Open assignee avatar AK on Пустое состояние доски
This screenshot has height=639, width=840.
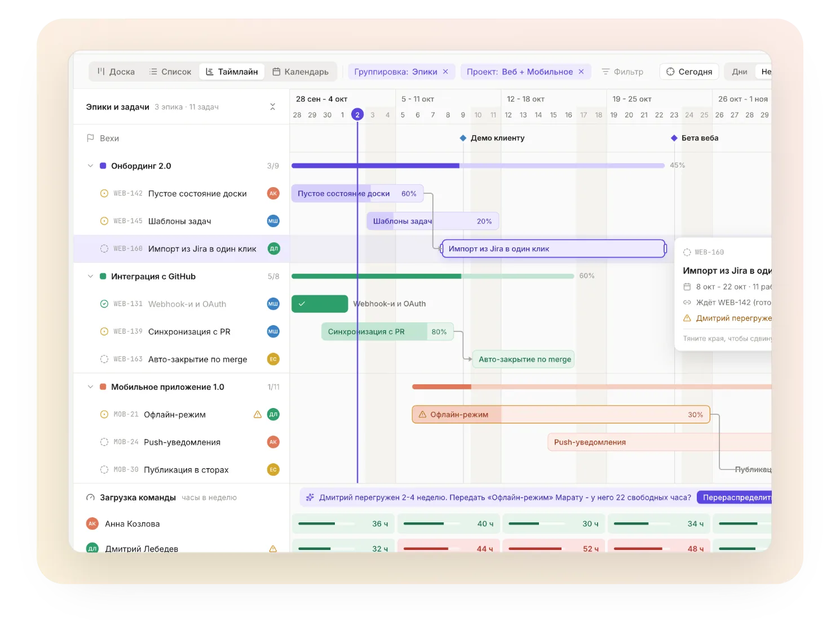[x=273, y=193]
